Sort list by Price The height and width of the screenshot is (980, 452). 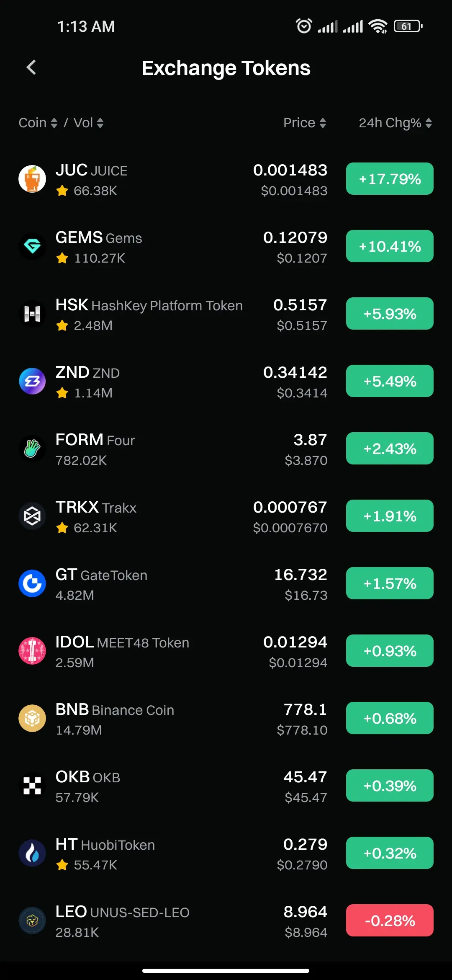(x=305, y=123)
